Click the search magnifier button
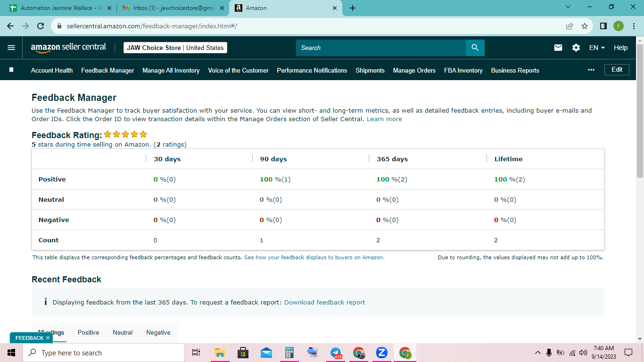Screen dimensions: 644x362 [475, 48]
